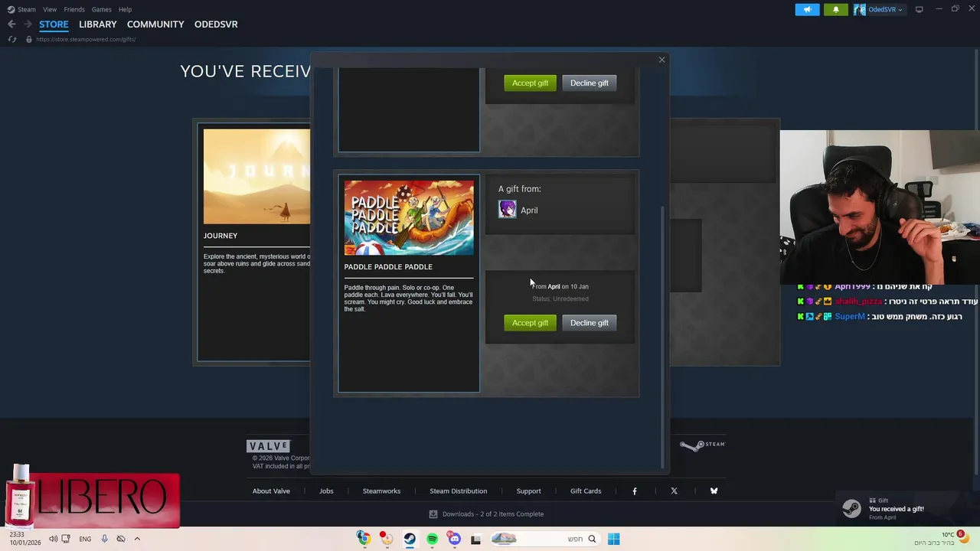This screenshot has height=551, width=980.
Task: Open Steam's Facebook page icon
Action: (634, 491)
